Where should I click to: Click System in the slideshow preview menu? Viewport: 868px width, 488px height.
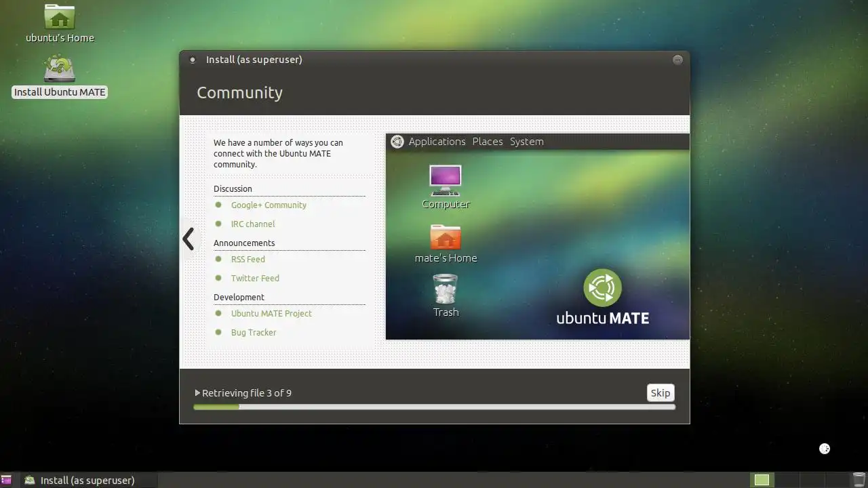coord(527,142)
